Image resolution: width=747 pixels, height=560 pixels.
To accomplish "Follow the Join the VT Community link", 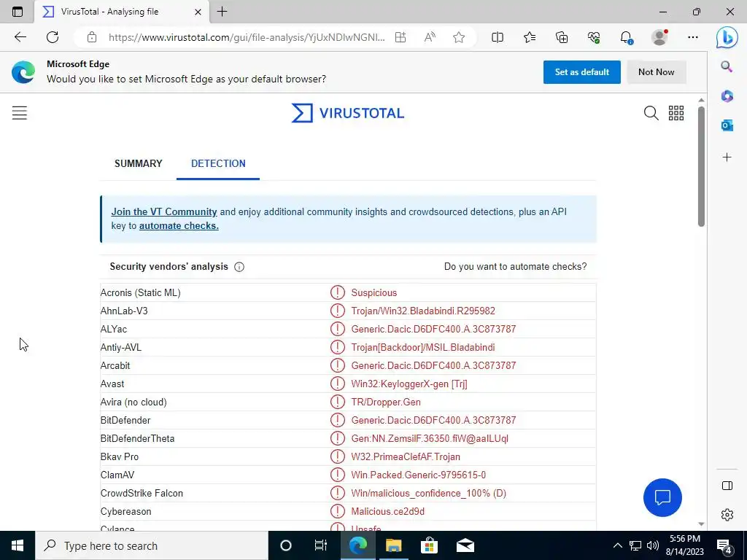I will [164, 212].
